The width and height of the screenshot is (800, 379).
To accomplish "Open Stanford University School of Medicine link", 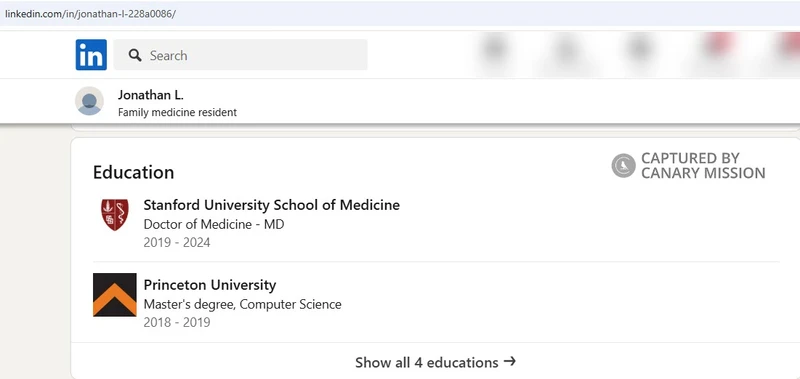I will tap(271, 205).
